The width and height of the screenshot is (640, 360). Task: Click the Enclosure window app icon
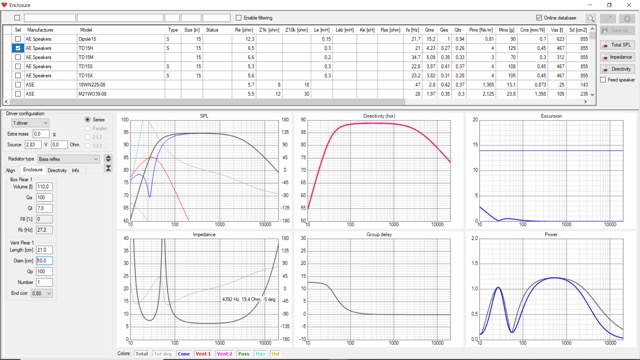point(4,5)
